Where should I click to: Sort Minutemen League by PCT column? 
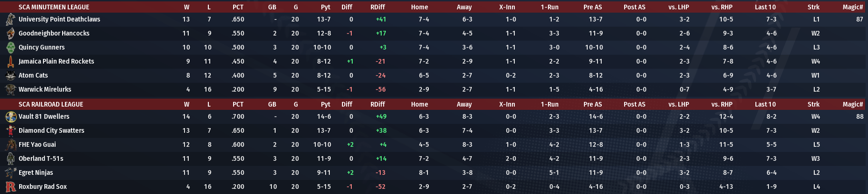pos(238,7)
